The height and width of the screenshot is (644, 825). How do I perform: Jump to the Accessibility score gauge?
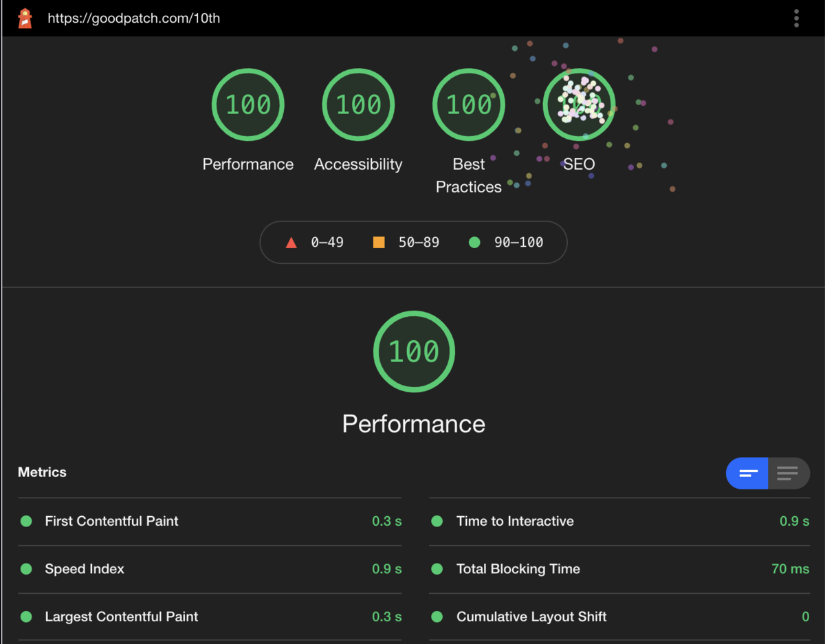coord(358,104)
